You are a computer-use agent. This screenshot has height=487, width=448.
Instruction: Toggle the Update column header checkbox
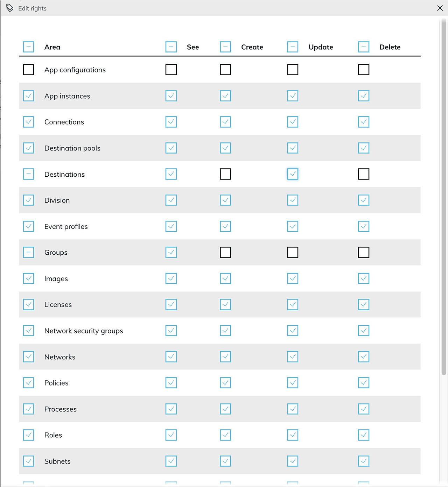[293, 47]
